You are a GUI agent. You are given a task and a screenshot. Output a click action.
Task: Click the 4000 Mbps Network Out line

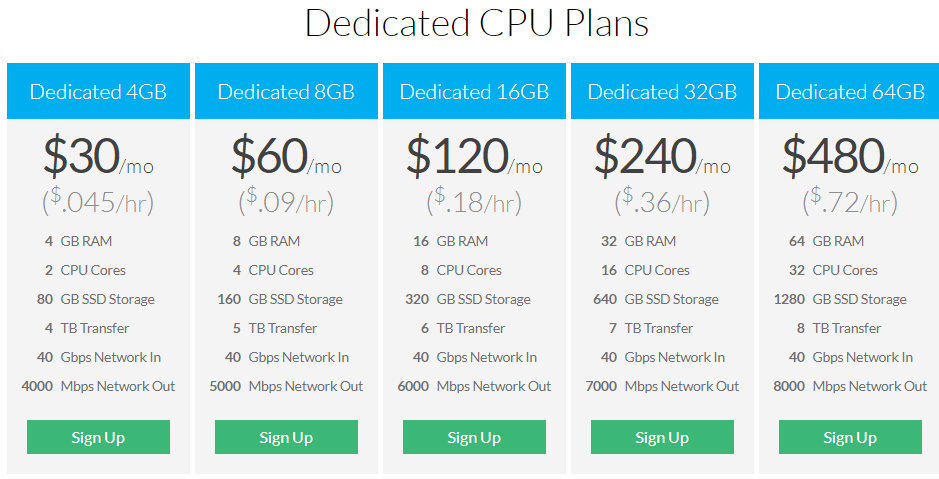point(98,386)
